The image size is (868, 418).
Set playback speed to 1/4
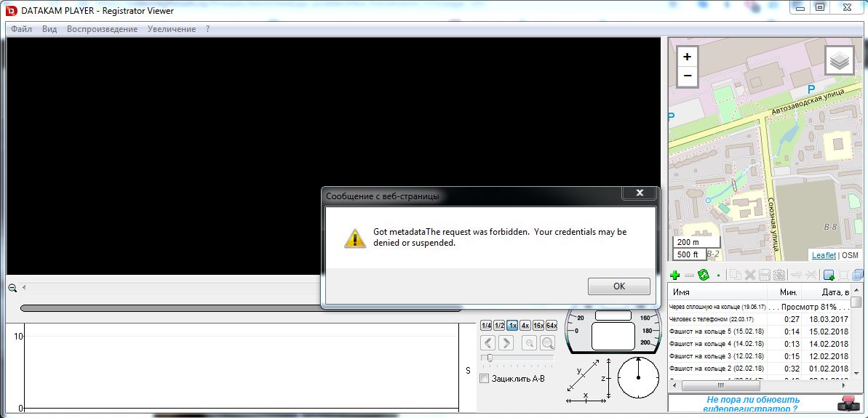[x=487, y=326]
